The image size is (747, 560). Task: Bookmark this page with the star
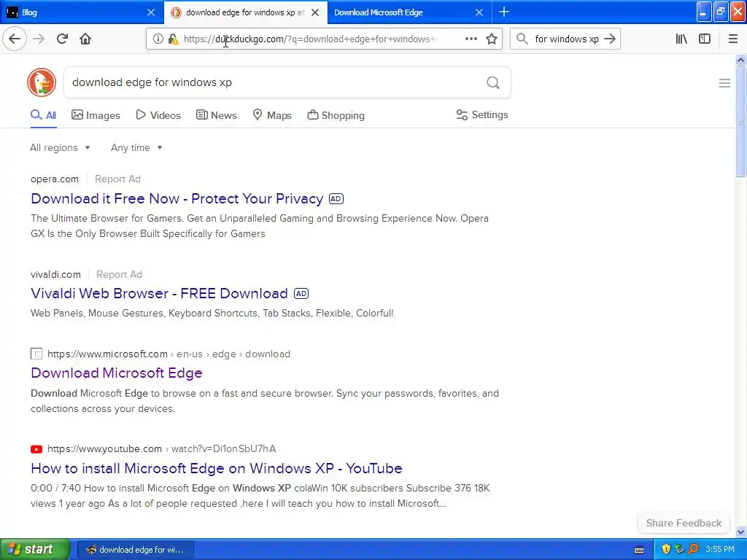pos(492,39)
